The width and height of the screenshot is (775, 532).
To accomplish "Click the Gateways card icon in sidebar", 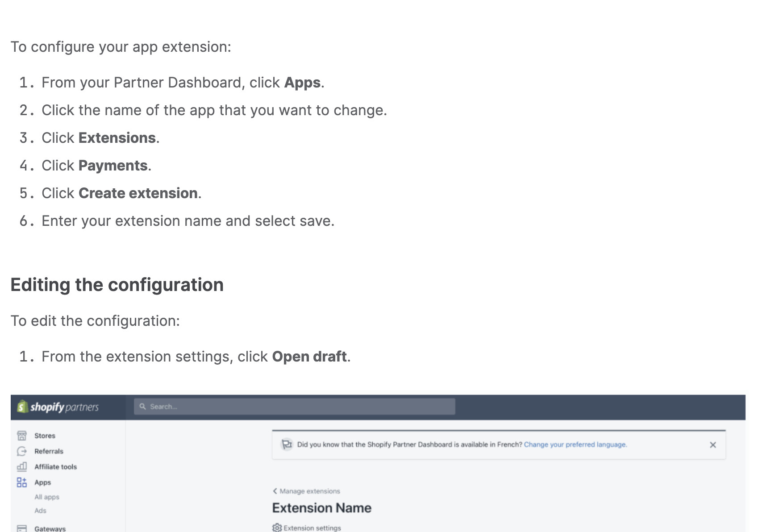I will 21,528.
